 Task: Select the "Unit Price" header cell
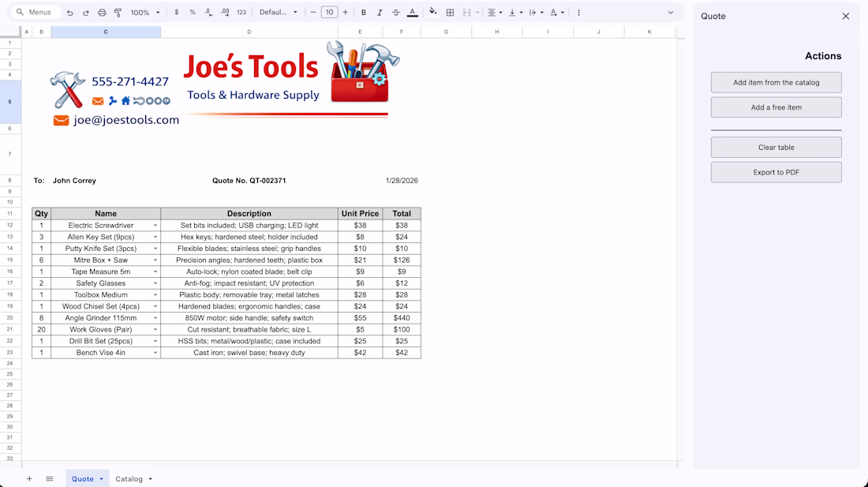(360, 214)
